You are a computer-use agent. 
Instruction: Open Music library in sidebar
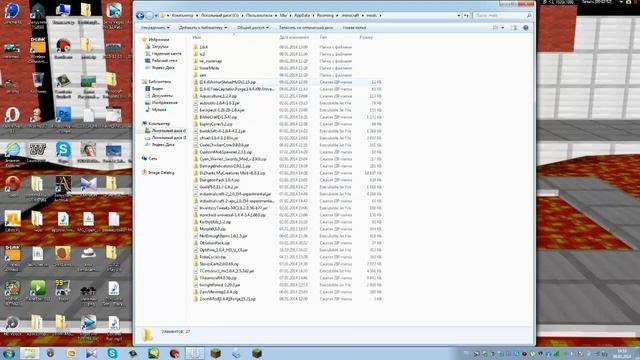coord(156,110)
